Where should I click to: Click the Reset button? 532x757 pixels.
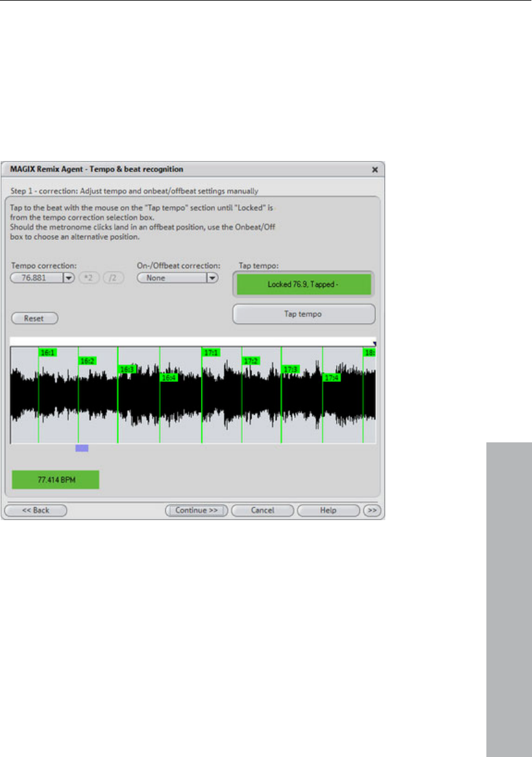35,318
